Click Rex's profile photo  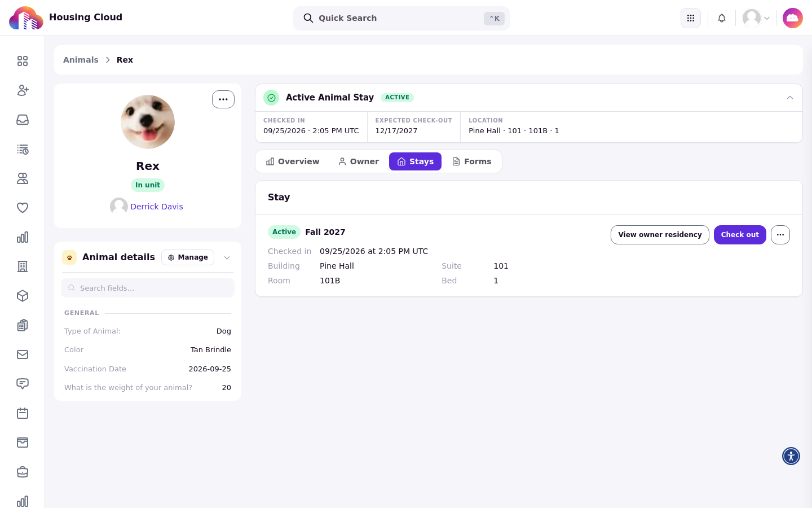148,122
